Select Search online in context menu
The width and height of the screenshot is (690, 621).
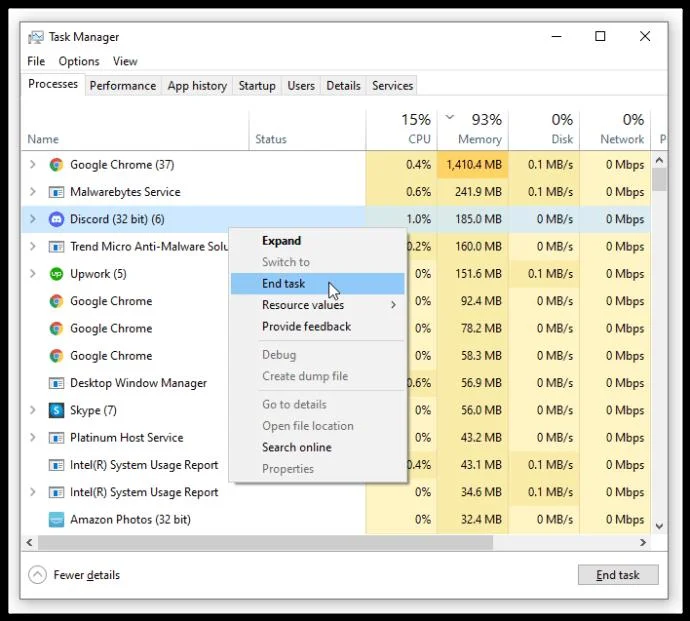(x=317, y=447)
